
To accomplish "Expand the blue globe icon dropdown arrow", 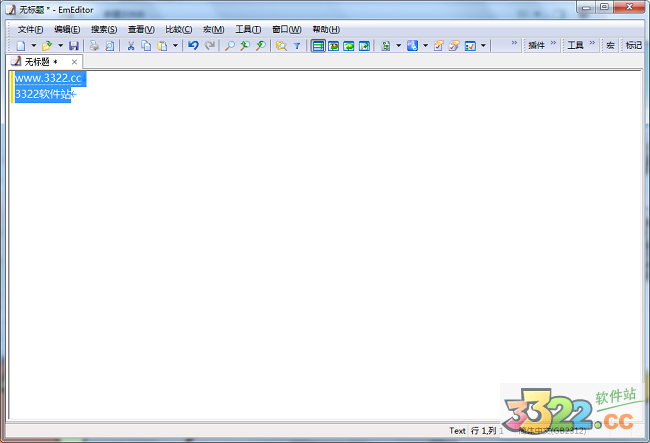I will (x=425, y=46).
